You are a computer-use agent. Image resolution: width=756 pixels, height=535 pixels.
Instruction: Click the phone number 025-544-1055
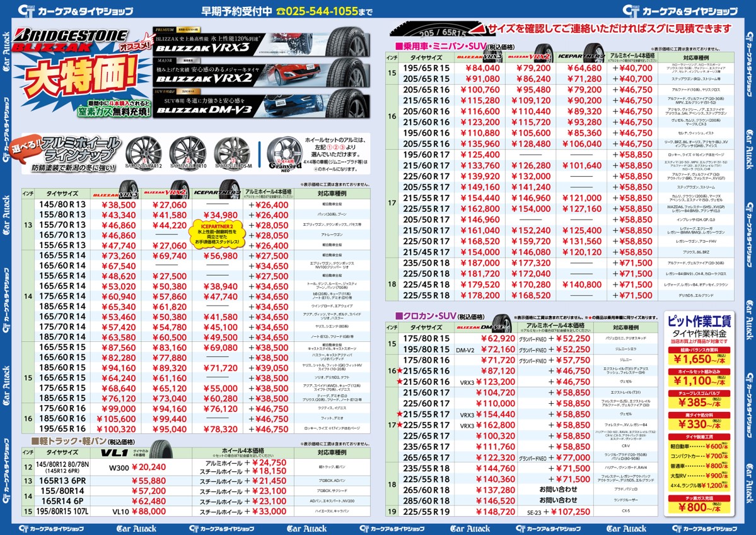(321, 11)
